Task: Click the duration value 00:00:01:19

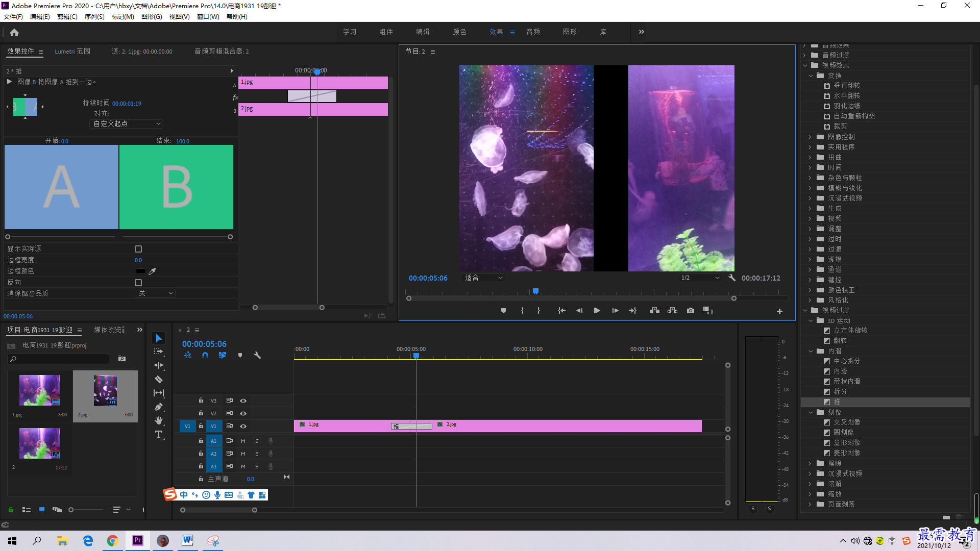Action: (127, 104)
